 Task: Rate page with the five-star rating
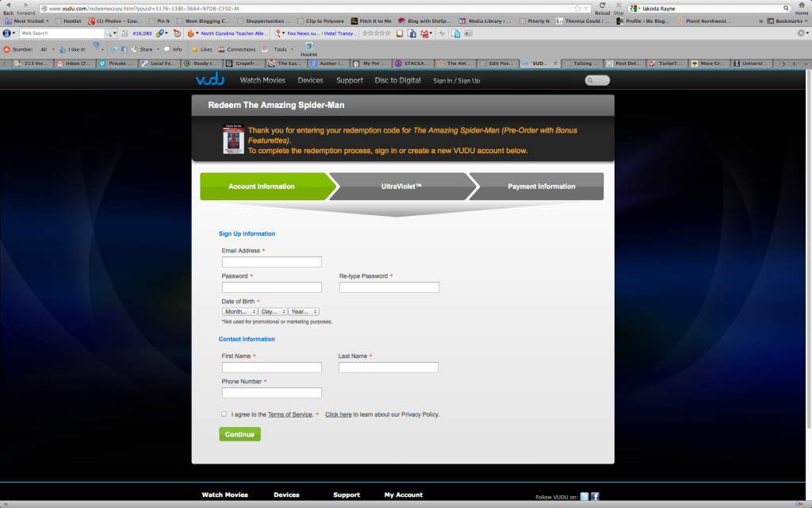tap(377, 33)
